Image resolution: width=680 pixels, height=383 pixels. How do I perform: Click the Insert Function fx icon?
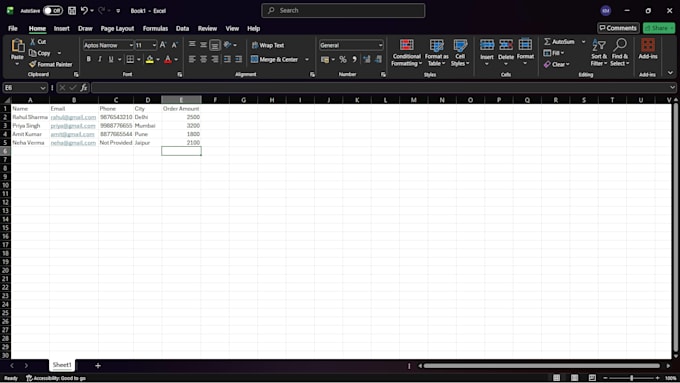[84, 88]
